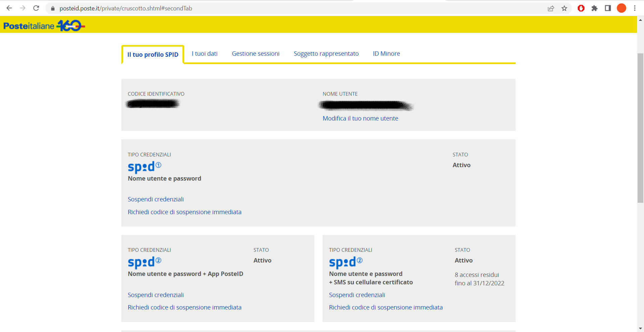Open the browser extensions puzzle icon
The image size is (644, 332).
tap(594, 8)
